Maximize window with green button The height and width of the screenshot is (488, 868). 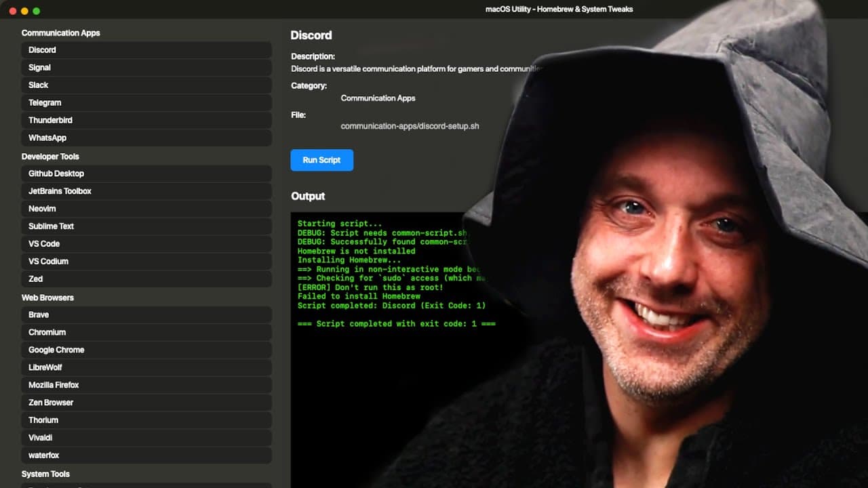tap(37, 11)
